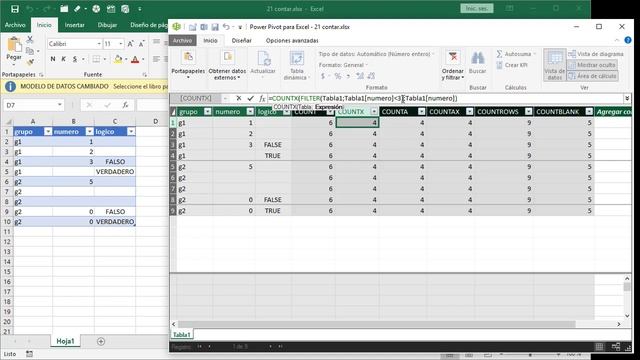Viewport: 640px width, 360px height.
Task: Toggle underline S formatting in Excel
Action: pos(75,59)
